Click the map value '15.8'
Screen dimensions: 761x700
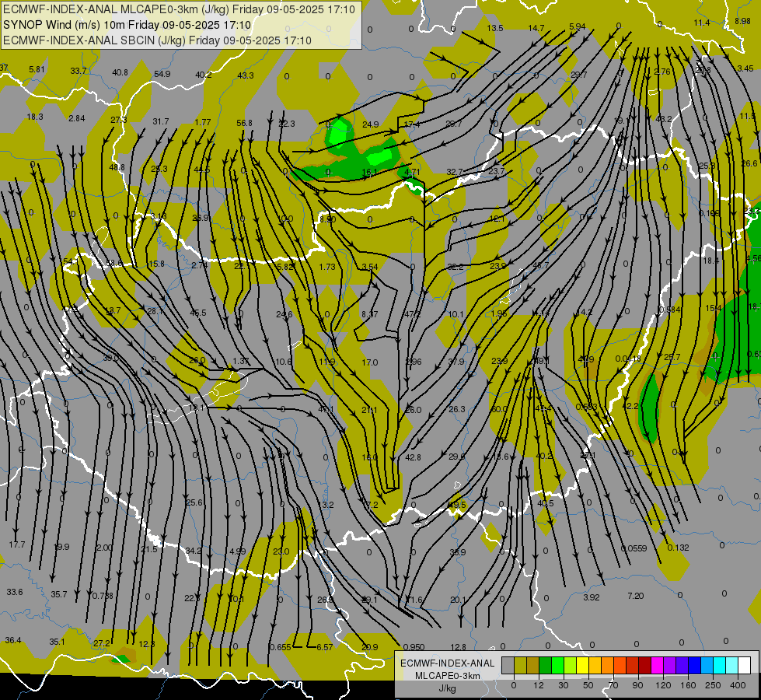click(156, 264)
